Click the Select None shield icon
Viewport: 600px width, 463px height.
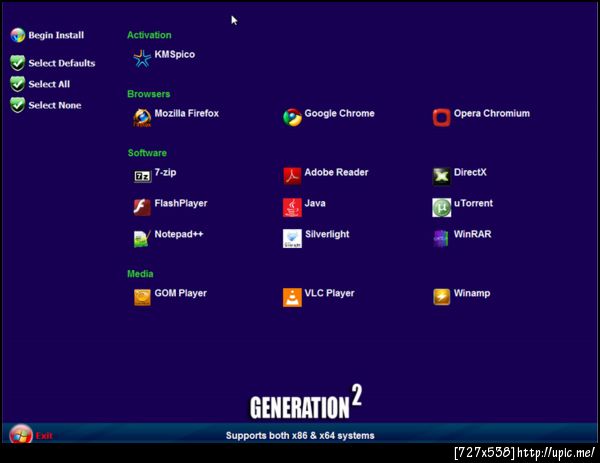tap(18, 105)
